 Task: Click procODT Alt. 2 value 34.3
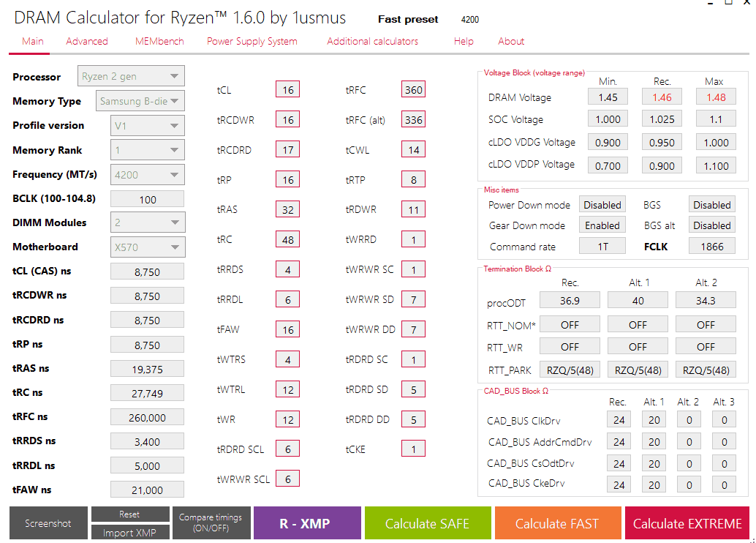[x=706, y=300]
